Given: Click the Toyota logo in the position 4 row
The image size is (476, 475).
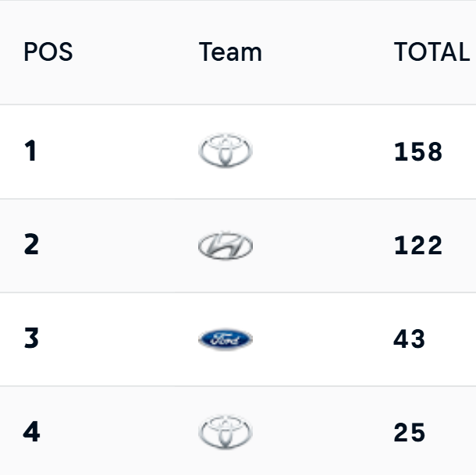Looking at the screenshot, I should point(226,432).
